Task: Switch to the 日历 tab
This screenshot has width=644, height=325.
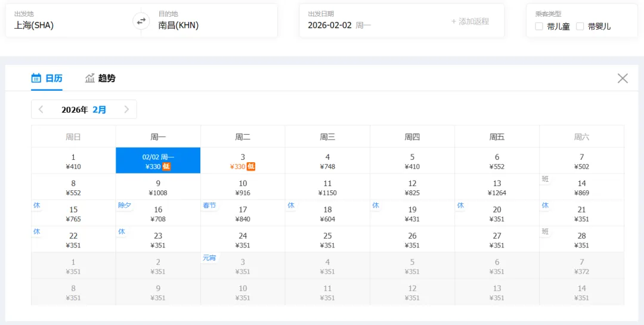Action: pos(54,78)
